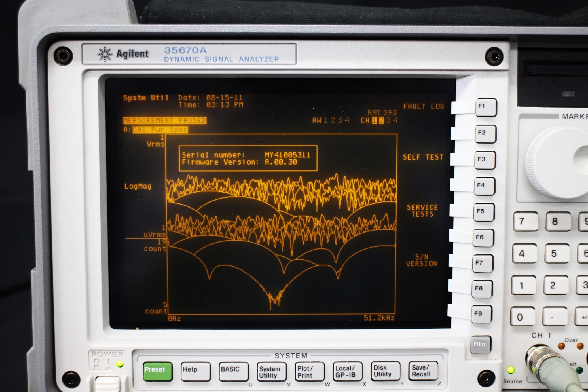Viewport: 588px width, 392px height.
Task: Tap the BASIC key
Action: pos(234,371)
